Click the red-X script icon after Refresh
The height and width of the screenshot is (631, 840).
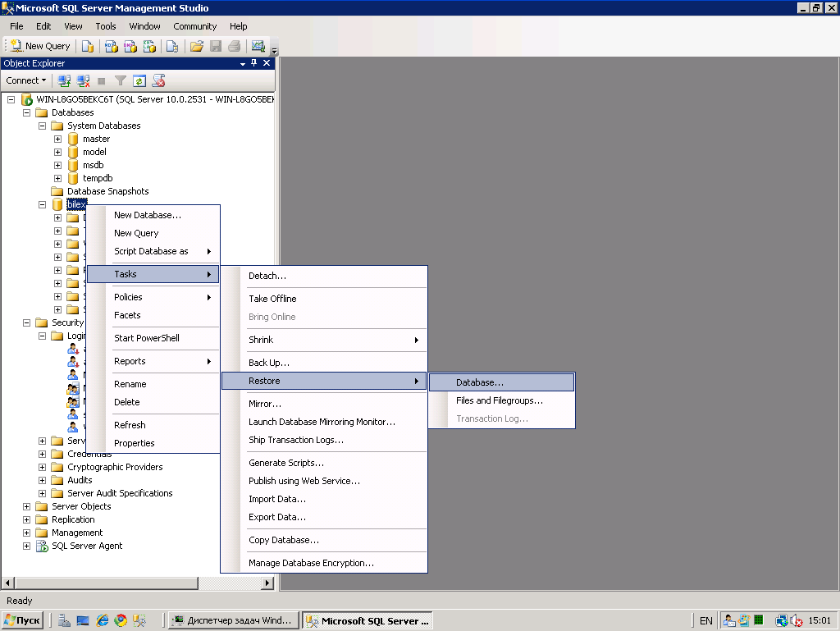[158, 80]
